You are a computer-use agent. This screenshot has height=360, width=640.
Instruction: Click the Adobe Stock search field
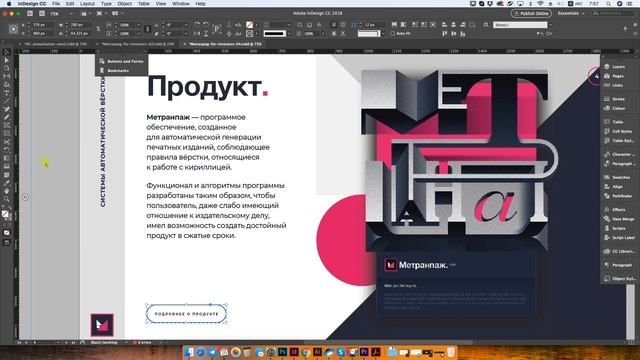[x=614, y=13]
